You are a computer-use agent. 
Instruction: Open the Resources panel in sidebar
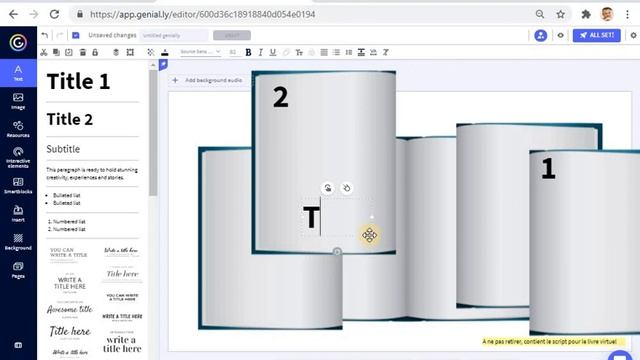pyautogui.click(x=18, y=129)
